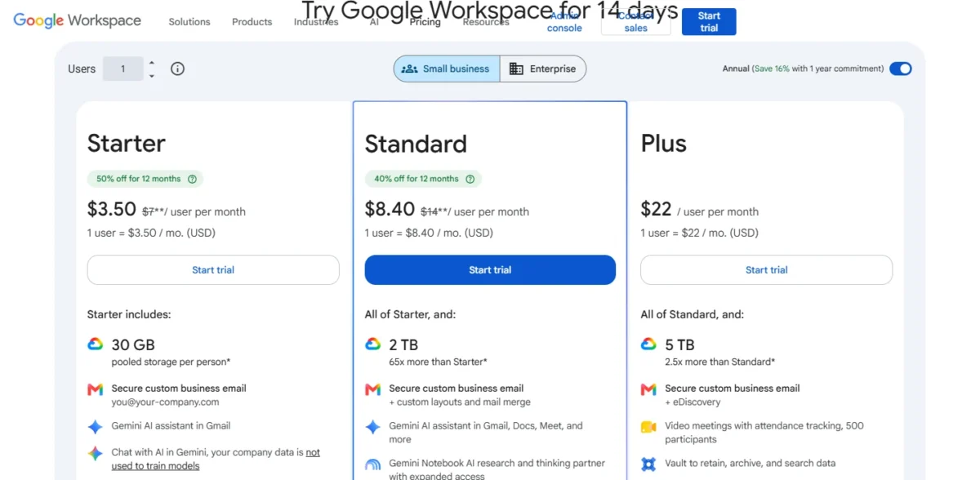
Task: Open info icon beside 50% off badge
Action: pos(193,179)
